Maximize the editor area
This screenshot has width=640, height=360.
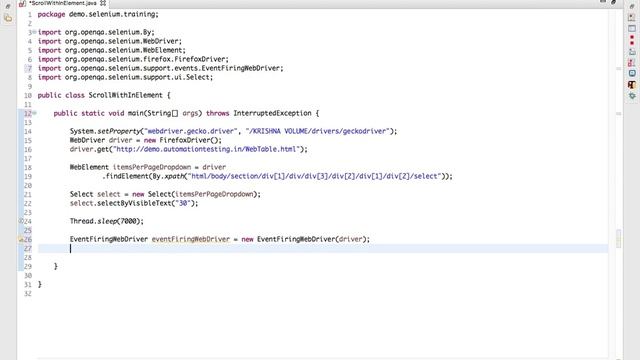[x=613, y=2]
